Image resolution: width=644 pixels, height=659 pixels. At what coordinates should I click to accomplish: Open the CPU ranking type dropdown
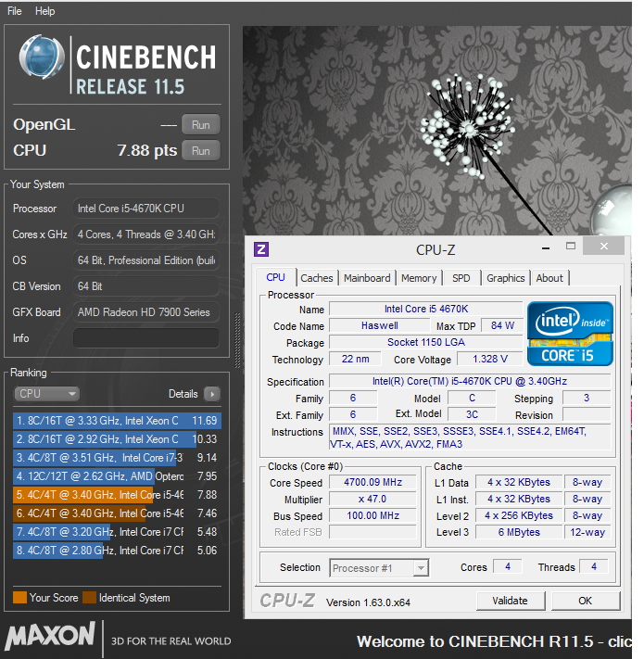coord(46,394)
